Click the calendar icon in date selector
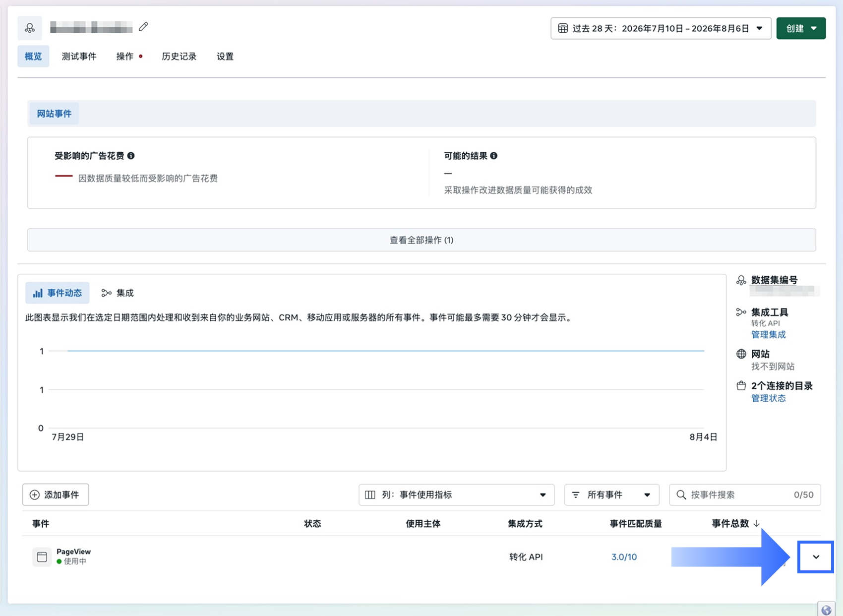The width and height of the screenshot is (843, 616). (563, 28)
